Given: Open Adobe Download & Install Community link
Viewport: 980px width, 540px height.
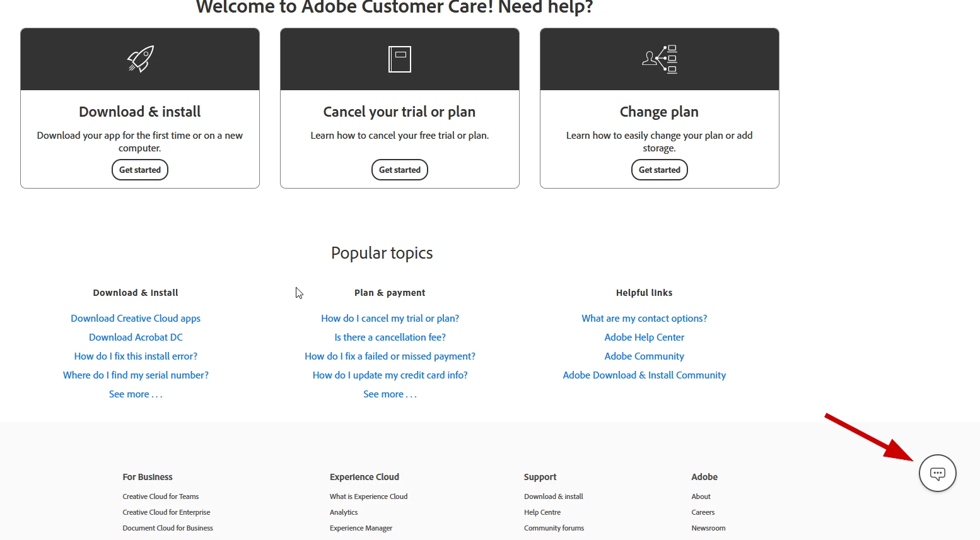Looking at the screenshot, I should tap(645, 375).
